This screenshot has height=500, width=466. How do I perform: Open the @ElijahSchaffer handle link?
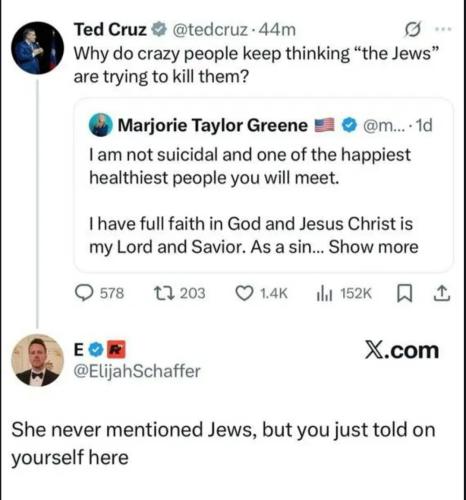(137, 371)
